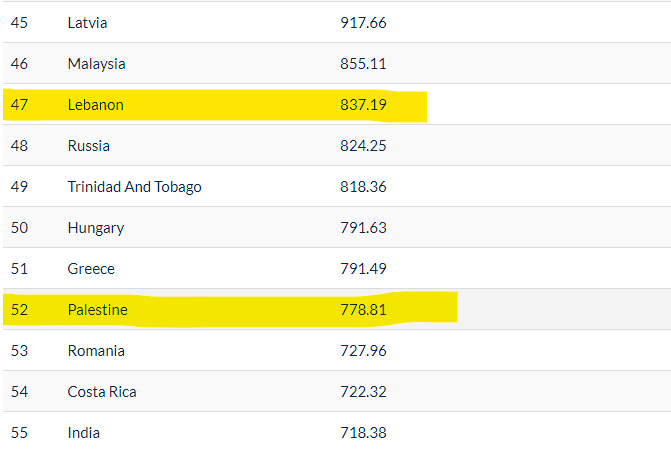Select the Costa Rica country name
This screenshot has width=671, height=450.
coord(102,392)
